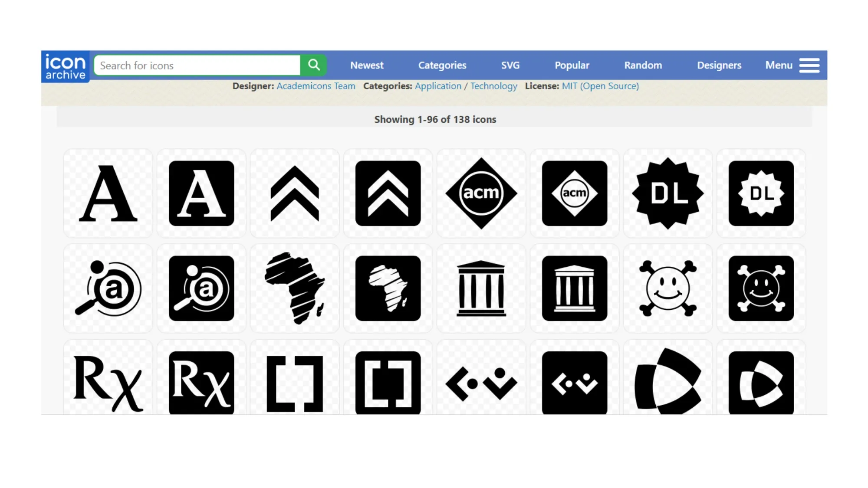Select the smiley crossbones square icon

pyautogui.click(x=761, y=288)
